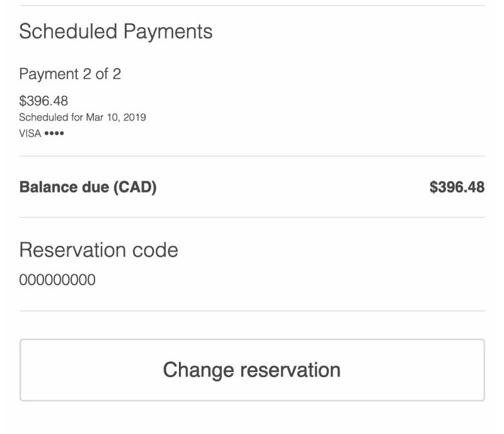
Task: Click the divider below Balance due row
Action: [x=252, y=217]
